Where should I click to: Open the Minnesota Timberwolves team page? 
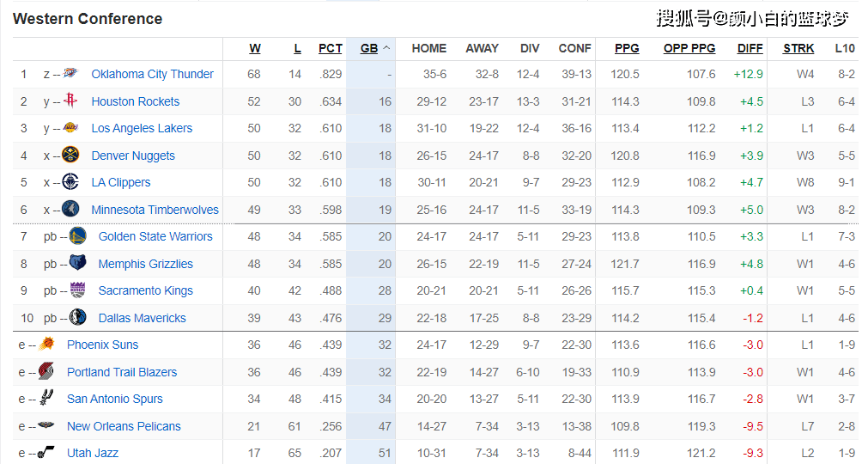[x=155, y=210]
